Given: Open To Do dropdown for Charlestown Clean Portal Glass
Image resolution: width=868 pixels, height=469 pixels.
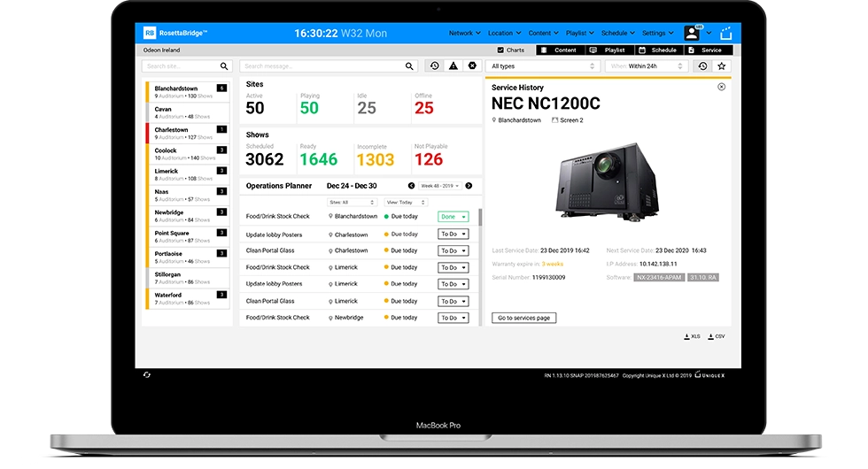Looking at the screenshot, I should [453, 250].
